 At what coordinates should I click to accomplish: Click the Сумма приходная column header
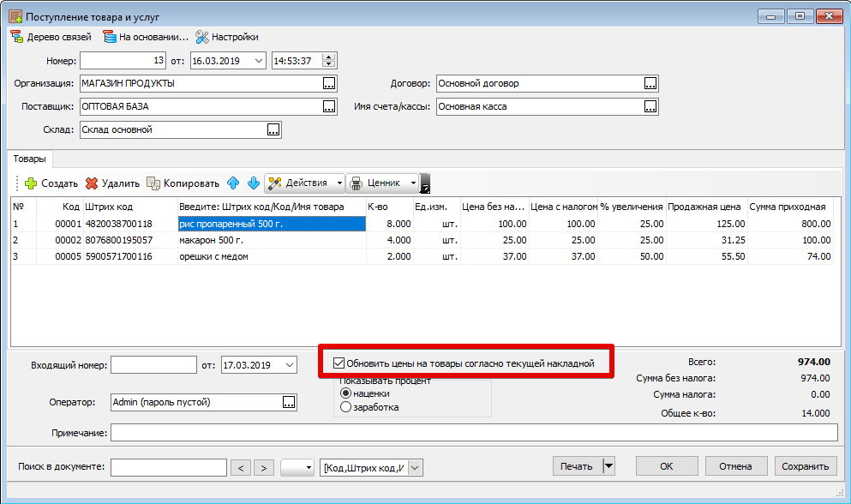tap(789, 207)
